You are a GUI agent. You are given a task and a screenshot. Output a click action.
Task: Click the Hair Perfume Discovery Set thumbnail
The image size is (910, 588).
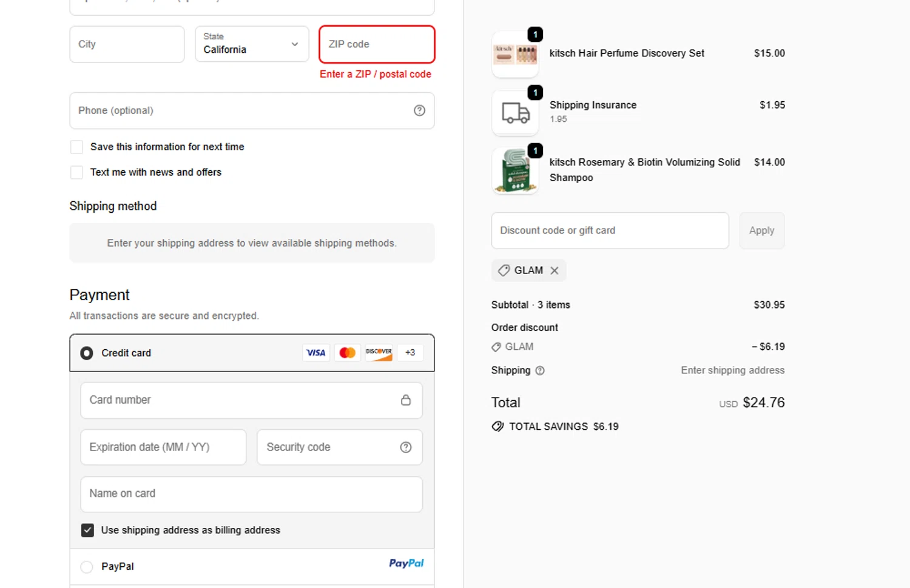pos(515,55)
